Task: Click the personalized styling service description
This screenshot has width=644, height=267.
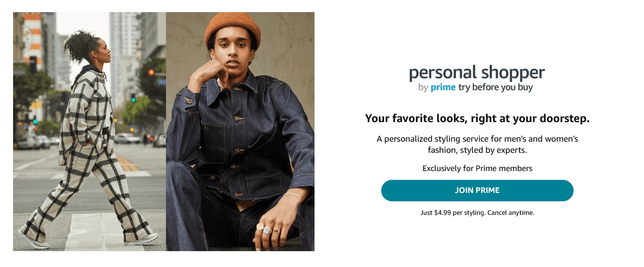Action: pos(477,144)
